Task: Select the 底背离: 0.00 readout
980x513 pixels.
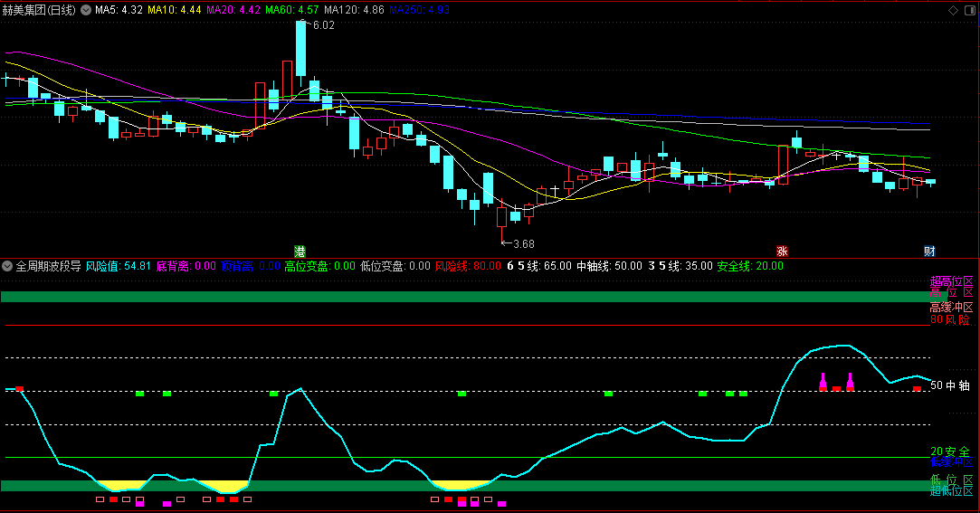Action: coord(186,266)
